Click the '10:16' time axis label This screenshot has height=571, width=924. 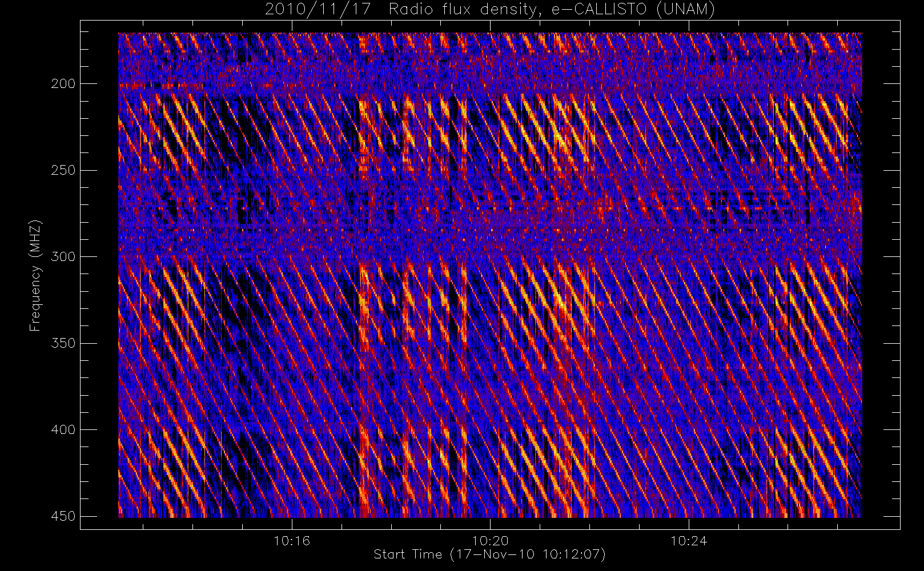pyautogui.click(x=292, y=541)
